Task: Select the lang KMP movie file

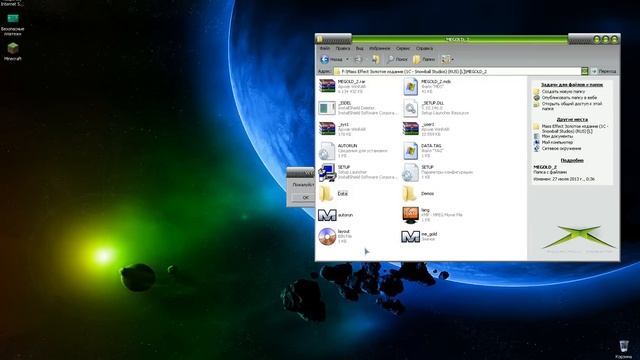Action: tap(432, 215)
